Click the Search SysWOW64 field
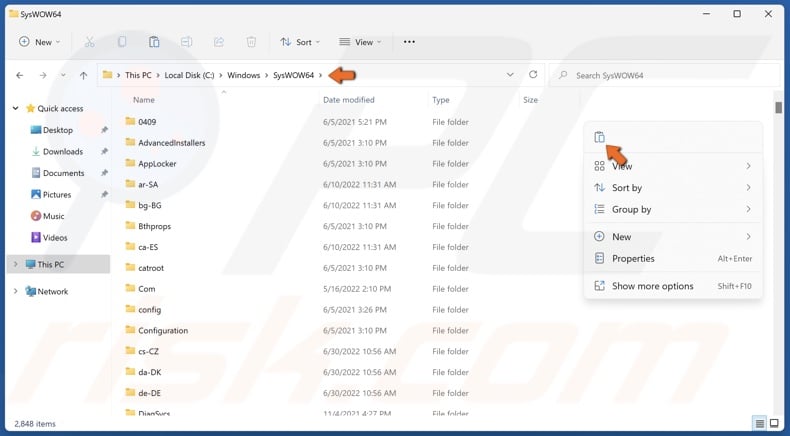 [664, 75]
